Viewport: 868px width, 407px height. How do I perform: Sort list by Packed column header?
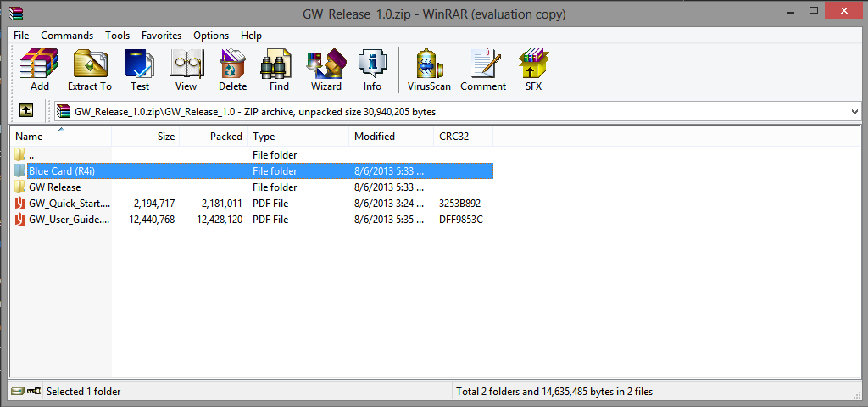pyautogui.click(x=213, y=137)
